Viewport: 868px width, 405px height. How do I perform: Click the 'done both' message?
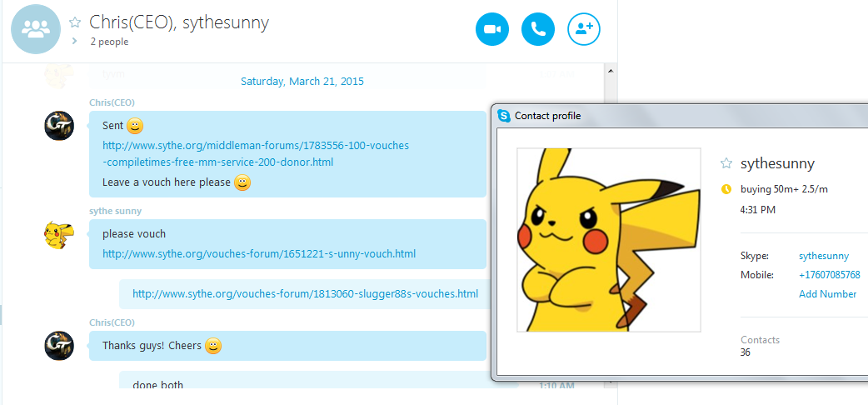(157, 384)
